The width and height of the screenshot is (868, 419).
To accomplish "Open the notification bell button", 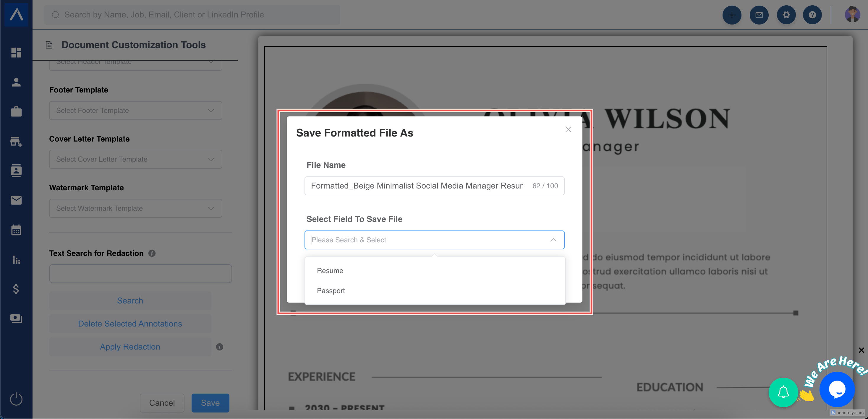I will (783, 392).
